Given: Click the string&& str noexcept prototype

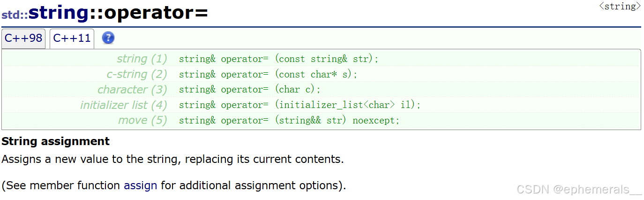Looking at the screenshot, I should click(289, 120).
